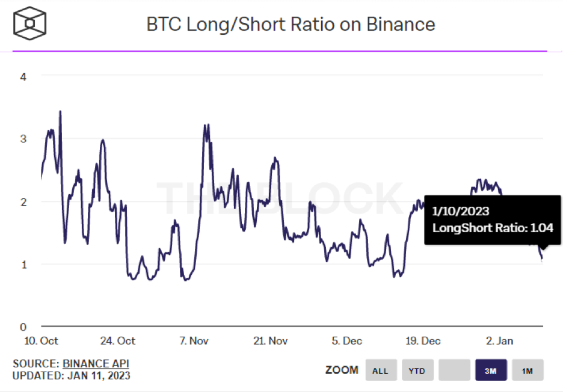Open the BINANCE API source link
The height and width of the screenshot is (392, 563).
tap(96, 364)
